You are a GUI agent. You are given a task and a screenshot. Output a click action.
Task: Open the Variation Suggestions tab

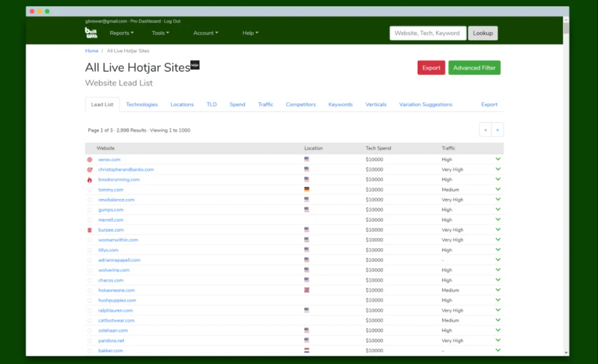[425, 104]
